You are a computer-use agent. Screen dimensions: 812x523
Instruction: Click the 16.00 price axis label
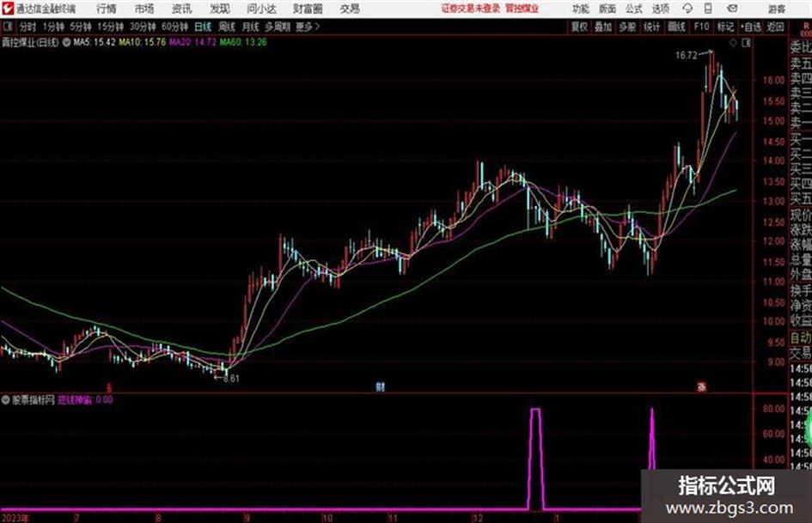click(773, 80)
